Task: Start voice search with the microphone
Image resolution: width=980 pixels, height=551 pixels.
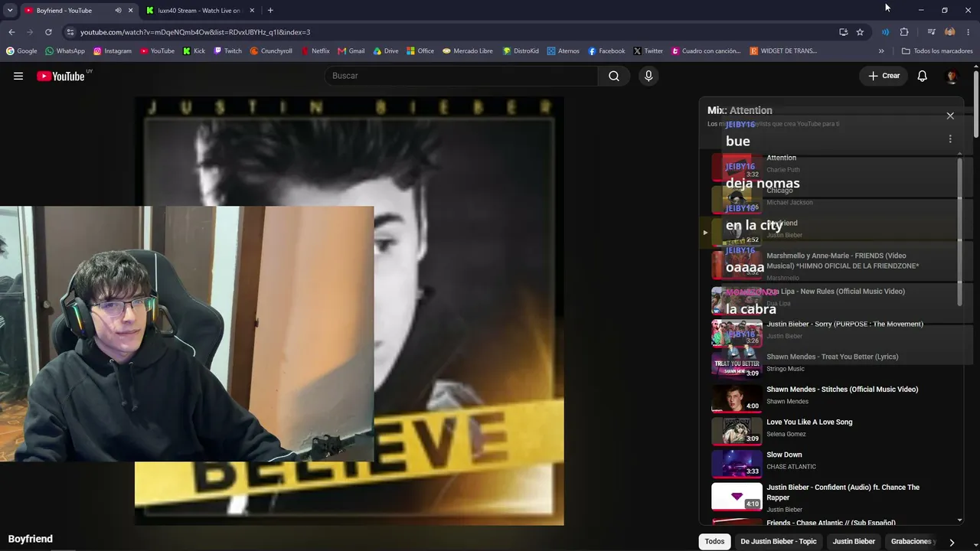Action: point(648,76)
